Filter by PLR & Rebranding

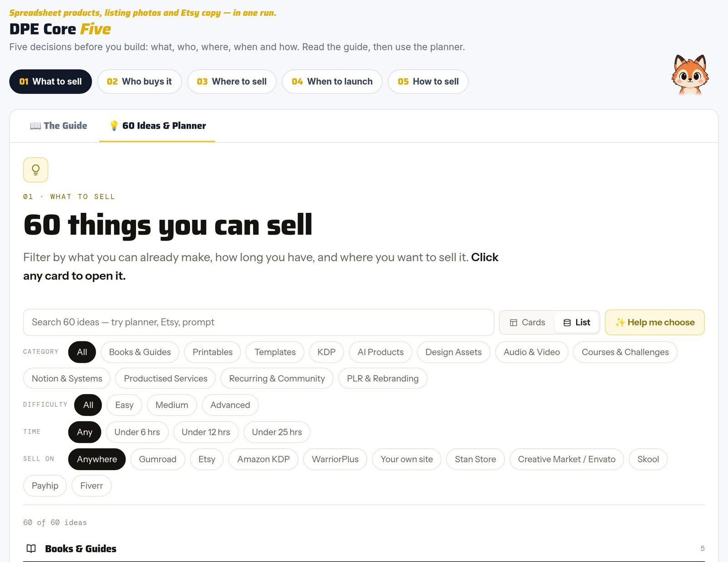(383, 378)
